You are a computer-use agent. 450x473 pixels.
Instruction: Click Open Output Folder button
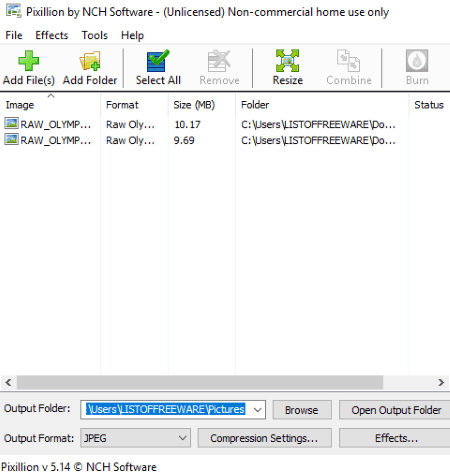pyautogui.click(x=396, y=410)
